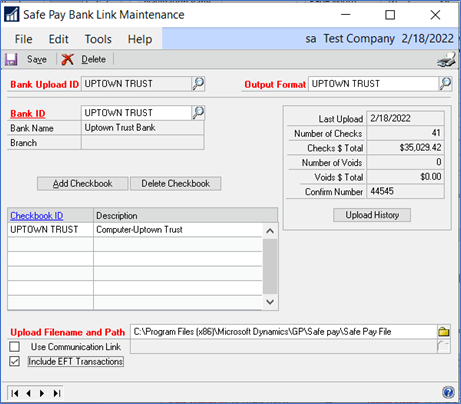461x404 pixels.
Task: Click the printer icon in the toolbar
Action: pyautogui.click(x=447, y=59)
